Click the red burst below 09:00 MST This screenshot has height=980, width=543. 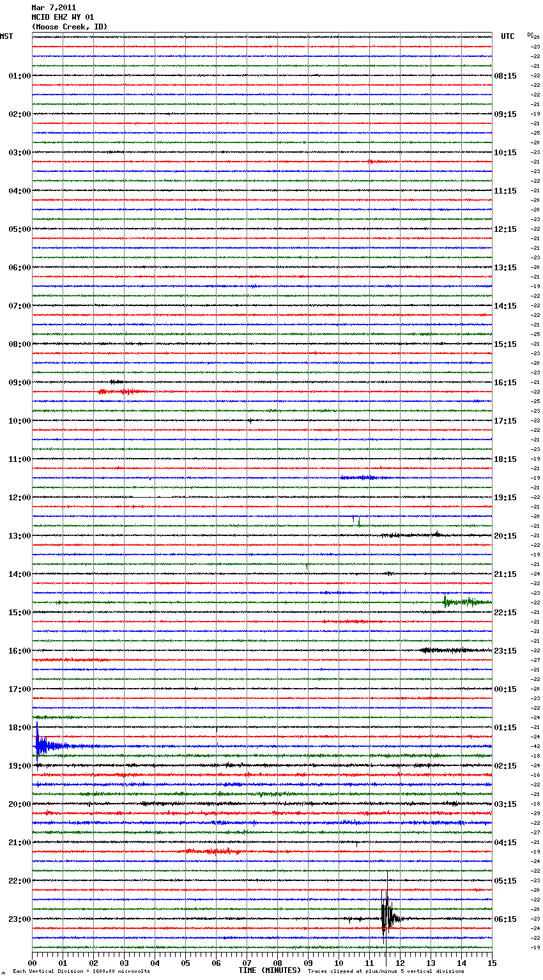tap(123, 391)
